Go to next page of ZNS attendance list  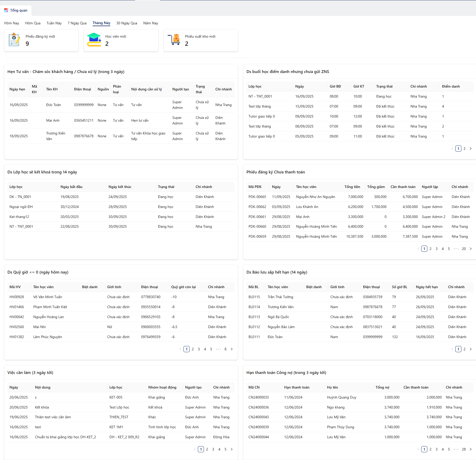(x=471, y=149)
